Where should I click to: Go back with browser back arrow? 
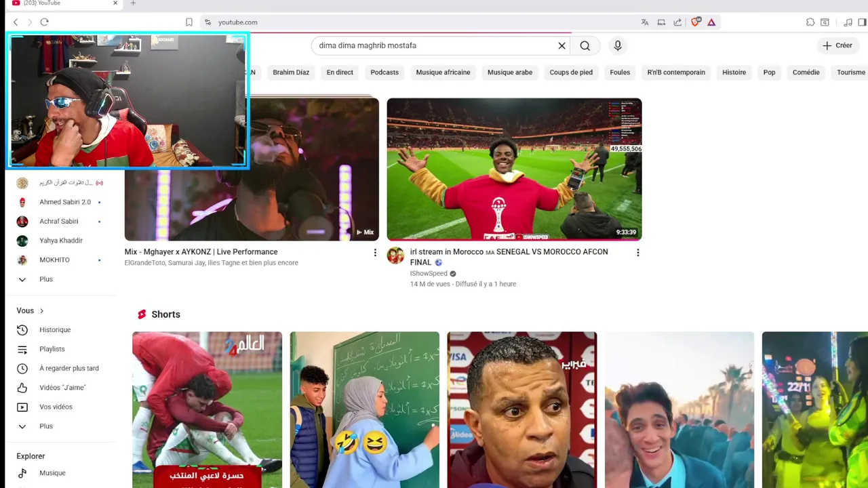point(16,22)
